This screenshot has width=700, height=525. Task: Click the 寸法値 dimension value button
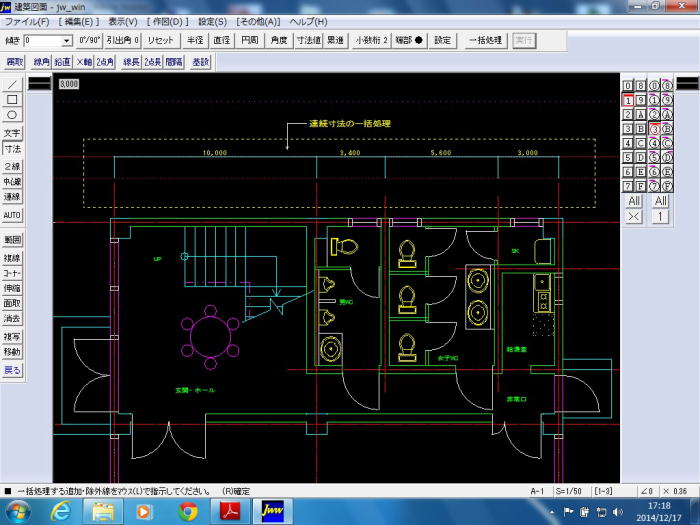coord(309,41)
